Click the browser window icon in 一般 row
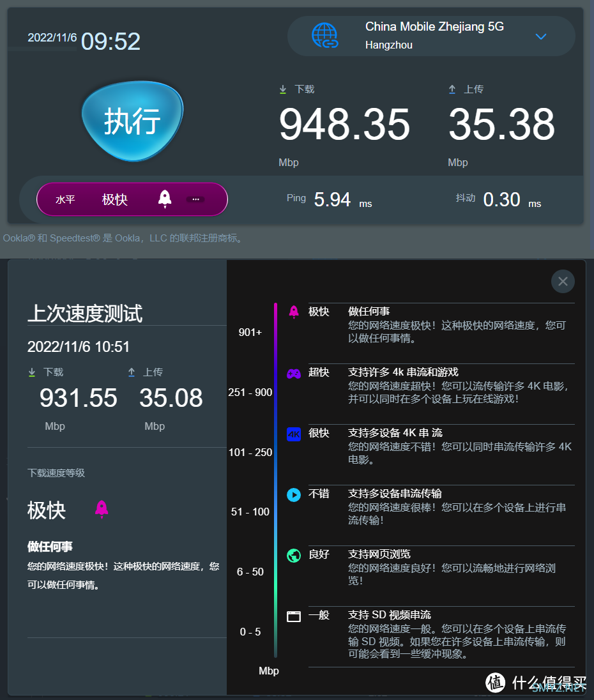The height and width of the screenshot is (700, 594). point(294,616)
